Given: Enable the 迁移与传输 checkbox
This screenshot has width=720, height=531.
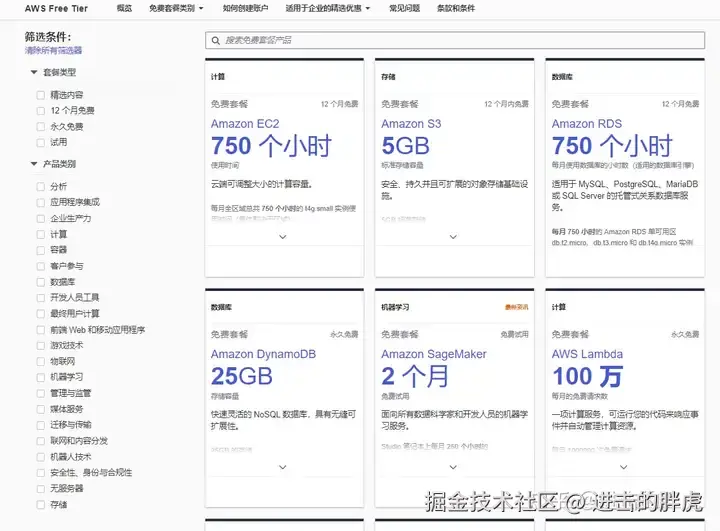Looking at the screenshot, I should (x=41, y=425).
